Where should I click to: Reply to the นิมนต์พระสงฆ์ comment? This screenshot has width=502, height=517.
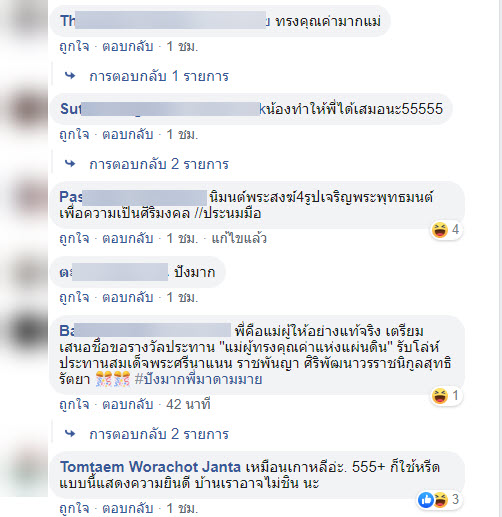pos(128,239)
